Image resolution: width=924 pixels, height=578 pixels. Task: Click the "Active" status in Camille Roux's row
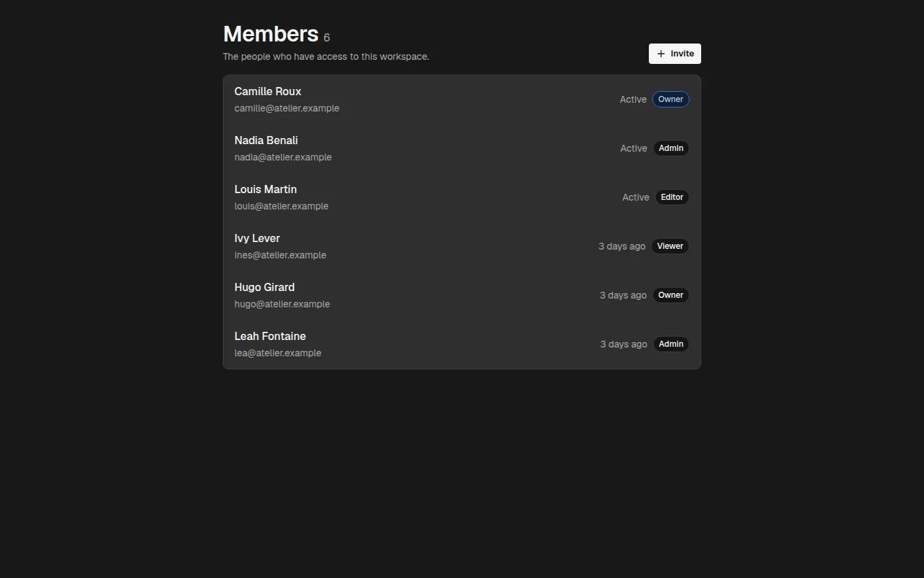[x=633, y=99]
